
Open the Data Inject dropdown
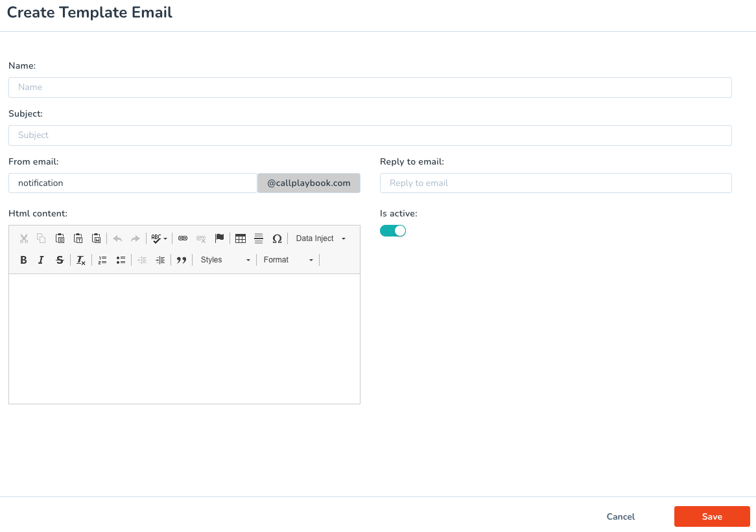(321, 238)
